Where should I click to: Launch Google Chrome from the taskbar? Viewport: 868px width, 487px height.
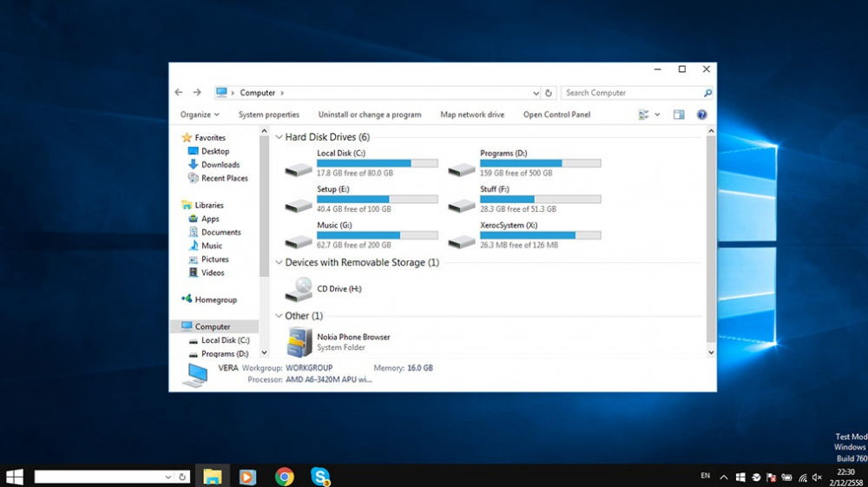pos(284,477)
